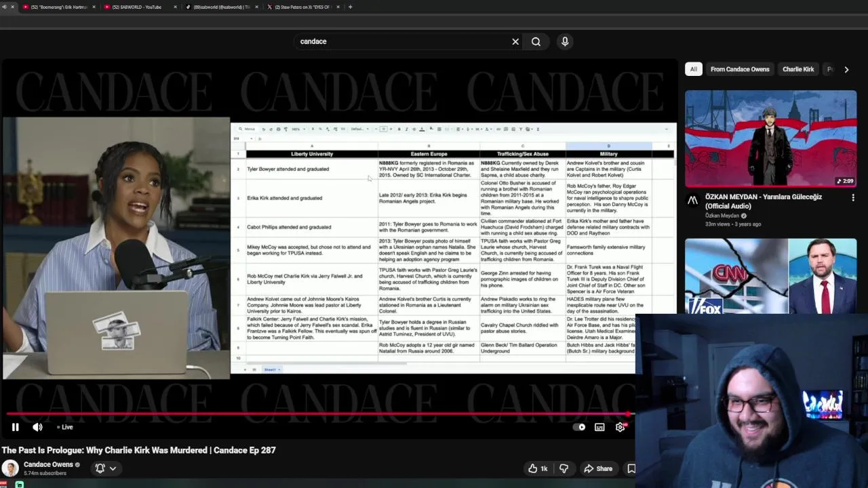The width and height of the screenshot is (868, 488).
Task: Close the 'Boomerang' Erik Hartman tab
Action: [x=94, y=7]
